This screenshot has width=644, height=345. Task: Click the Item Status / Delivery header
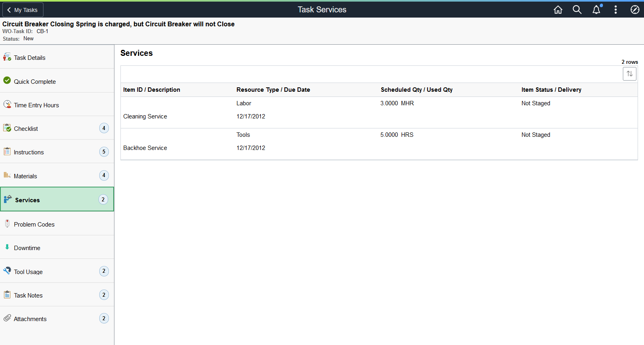pyautogui.click(x=551, y=90)
